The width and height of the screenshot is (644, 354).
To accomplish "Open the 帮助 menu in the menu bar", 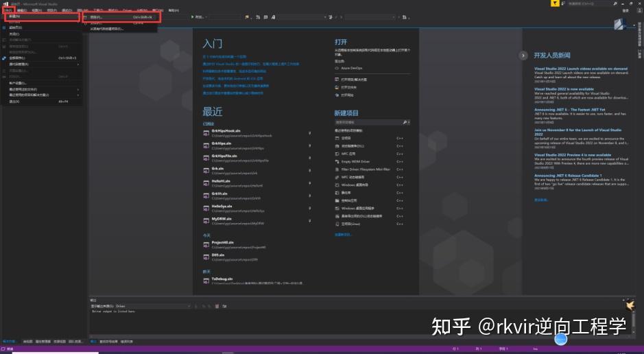I will coord(174,10).
